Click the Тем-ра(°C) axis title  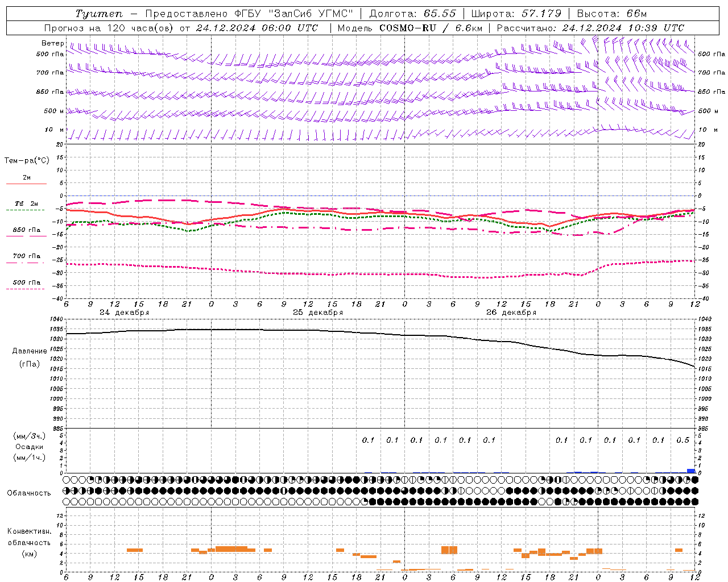[x=27, y=161]
